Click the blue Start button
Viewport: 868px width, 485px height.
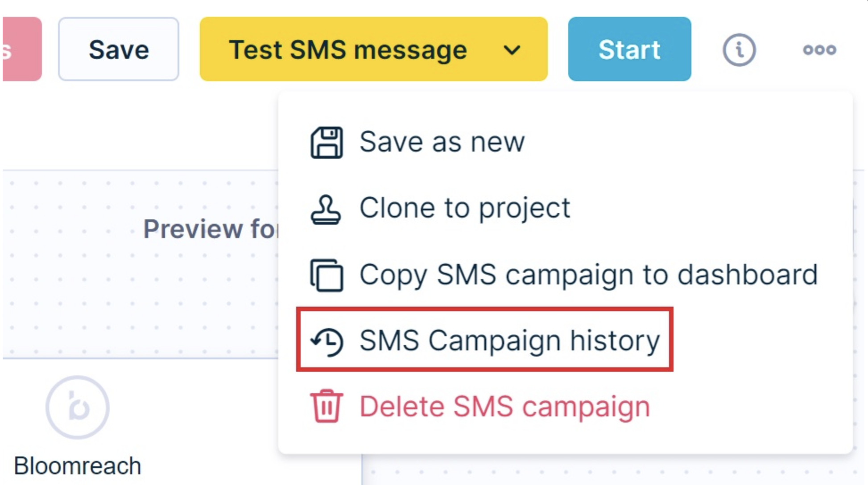click(629, 49)
